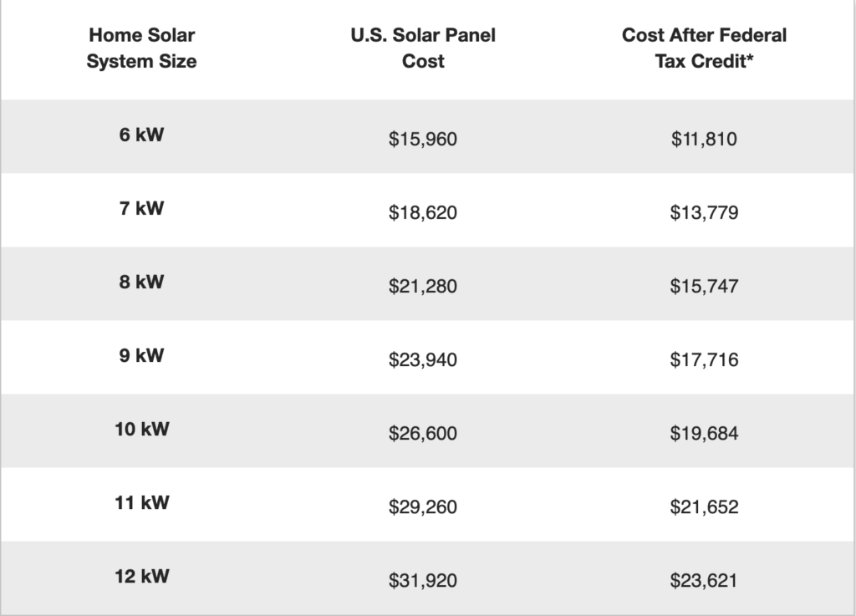Click the $21,280 solar panel cost
The image size is (856, 616).
[423, 286]
